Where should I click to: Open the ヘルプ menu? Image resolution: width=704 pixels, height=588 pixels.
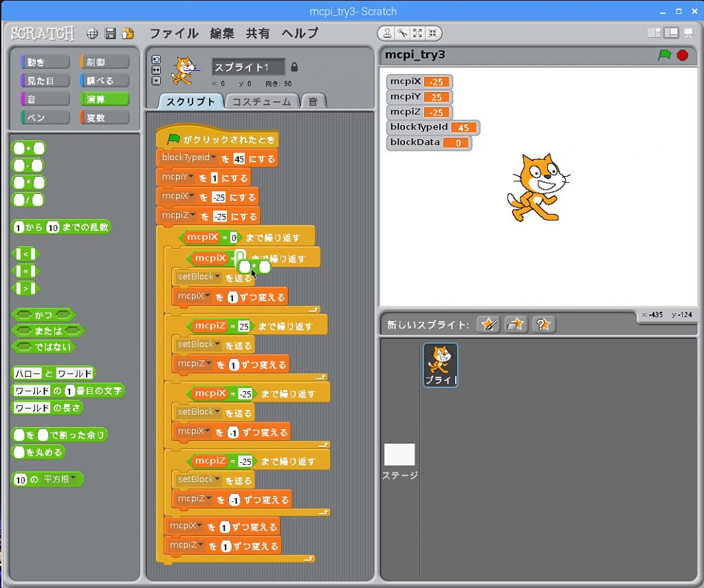300,34
